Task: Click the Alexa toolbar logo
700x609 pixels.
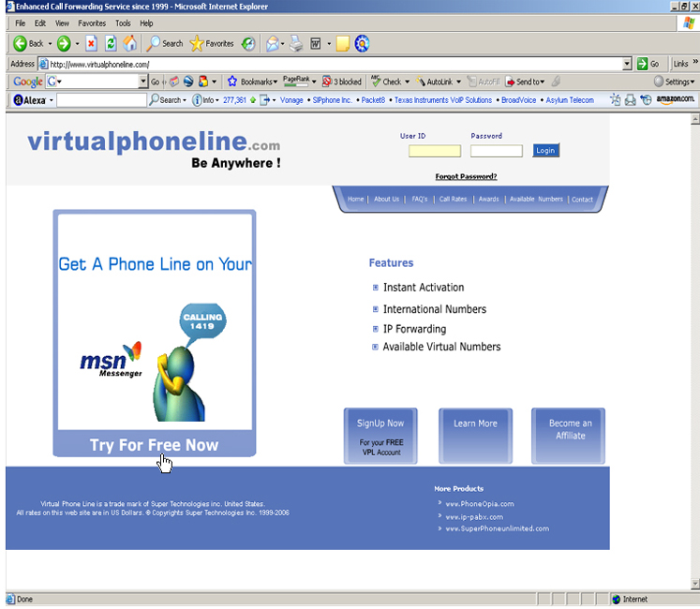Action: coord(30,100)
